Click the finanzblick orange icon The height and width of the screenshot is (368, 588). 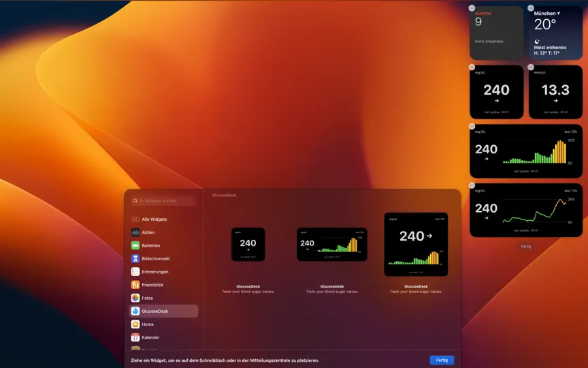click(135, 285)
